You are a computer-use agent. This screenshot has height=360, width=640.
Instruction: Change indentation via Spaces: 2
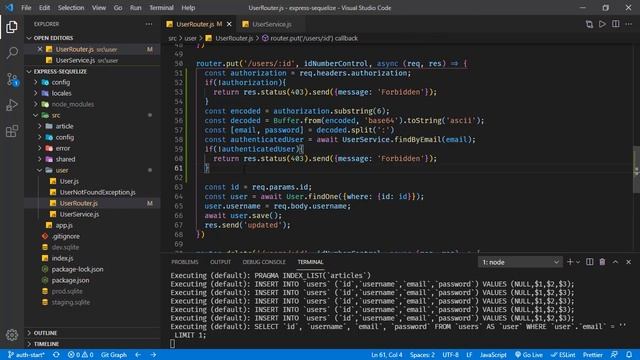point(422,355)
